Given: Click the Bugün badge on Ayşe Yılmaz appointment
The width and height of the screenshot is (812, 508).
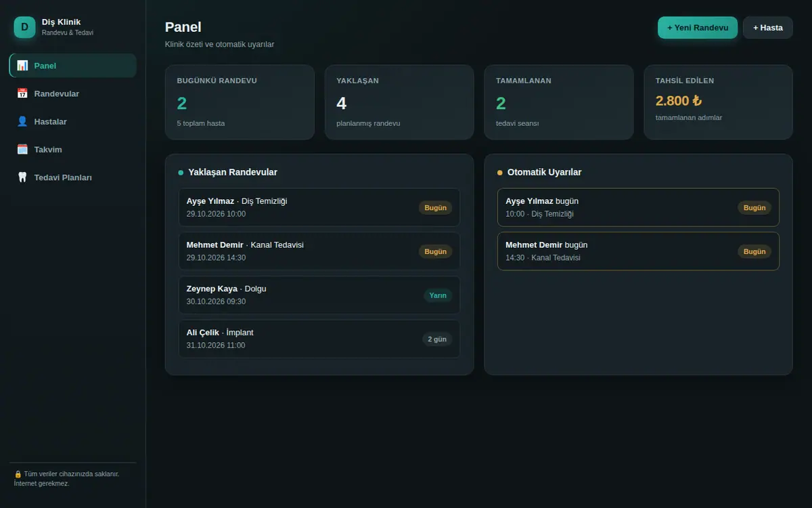Looking at the screenshot, I should tap(436, 208).
